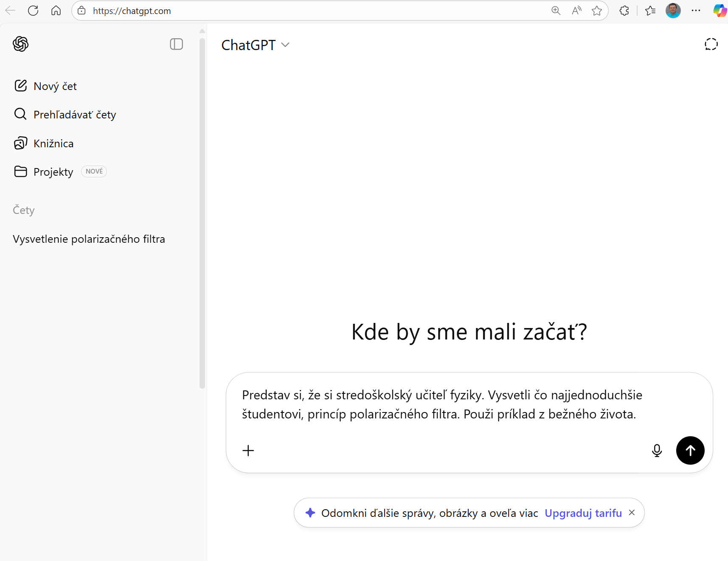Add page to favorites with star icon

(597, 11)
